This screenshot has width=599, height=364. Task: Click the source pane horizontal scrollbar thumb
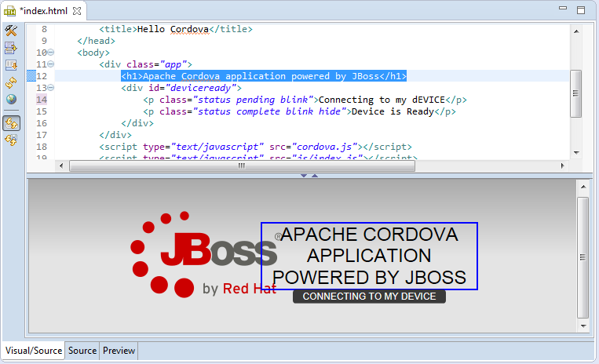point(243,166)
